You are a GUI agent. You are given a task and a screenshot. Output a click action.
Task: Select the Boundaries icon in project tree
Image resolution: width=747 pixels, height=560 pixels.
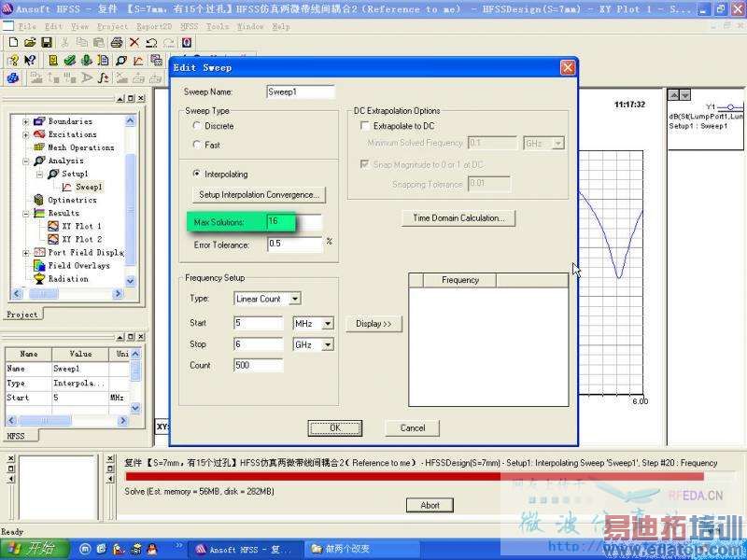tap(39, 121)
